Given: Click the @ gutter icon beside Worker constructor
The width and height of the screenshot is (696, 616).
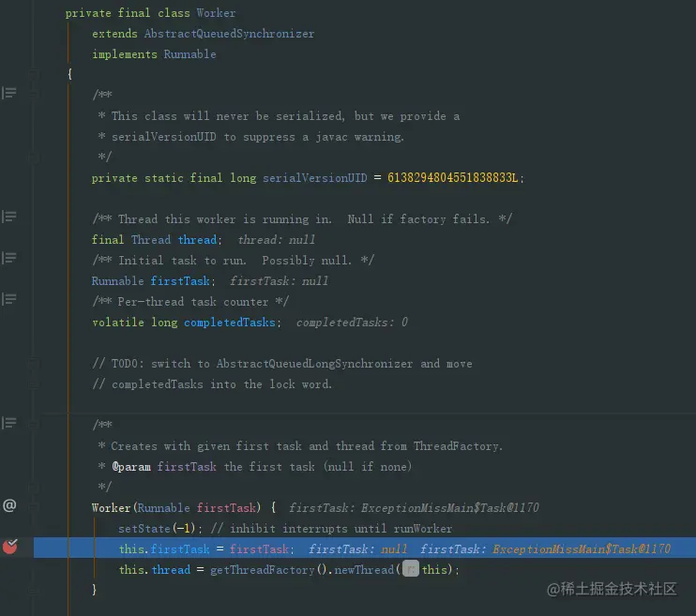Looking at the screenshot, I should tap(9, 505).
